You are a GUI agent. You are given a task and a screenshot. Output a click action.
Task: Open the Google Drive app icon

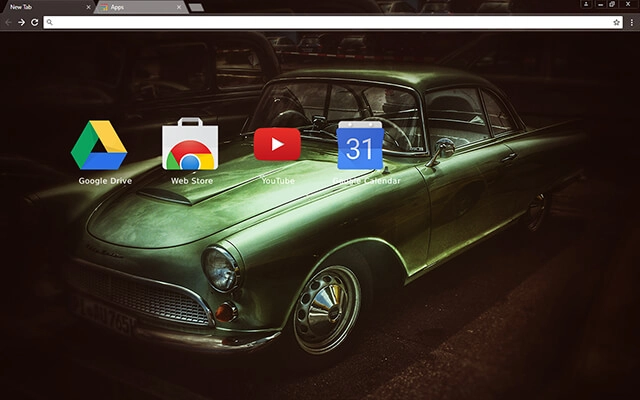pyautogui.click(x=99, y=145)
